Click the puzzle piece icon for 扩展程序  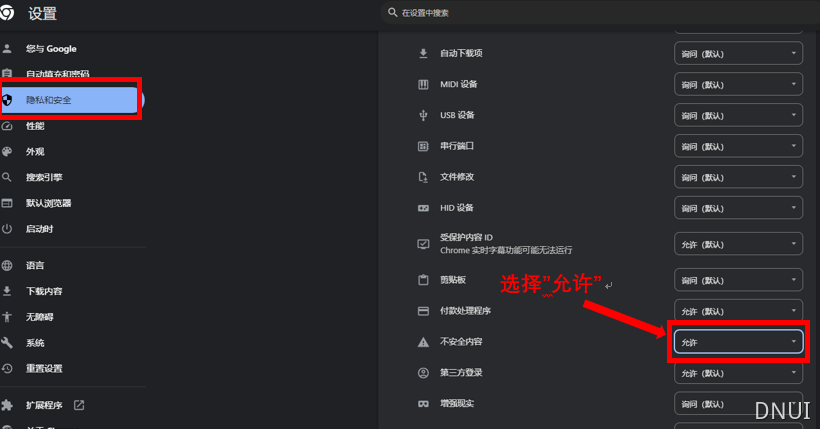(x=7, y=405)
